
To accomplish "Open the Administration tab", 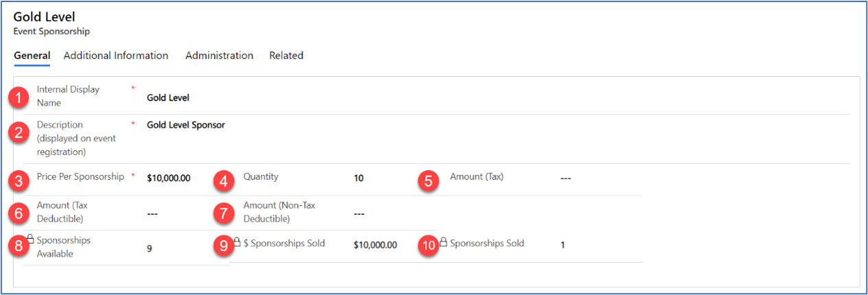I will click(219, 56).
